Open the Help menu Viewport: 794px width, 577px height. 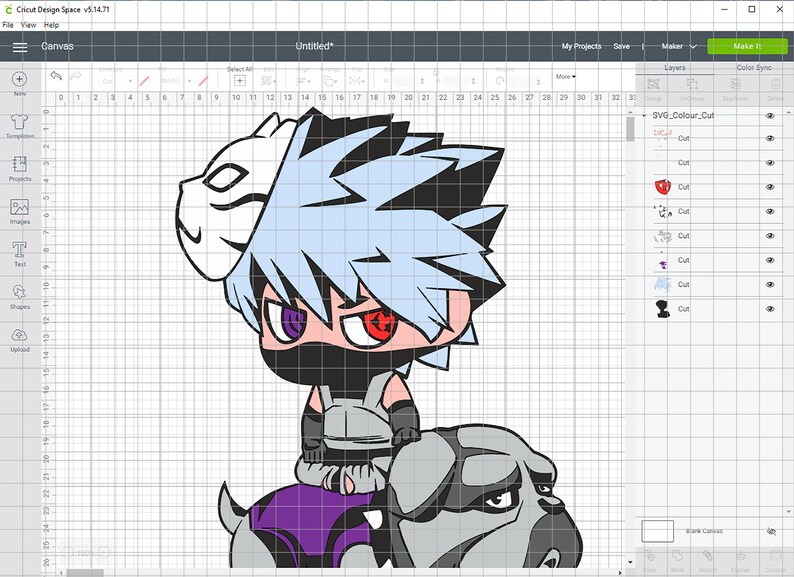point(51,25)
